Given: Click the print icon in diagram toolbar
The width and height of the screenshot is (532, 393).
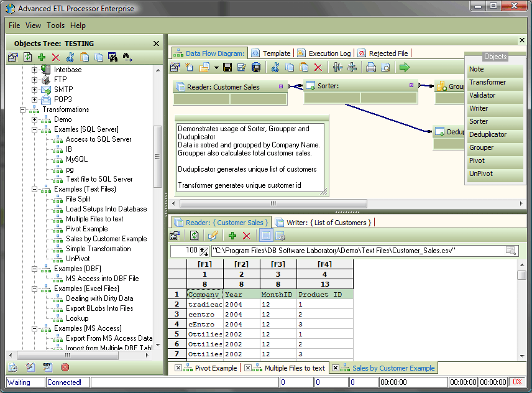Looking at the screenshot, I should point(371,67).
